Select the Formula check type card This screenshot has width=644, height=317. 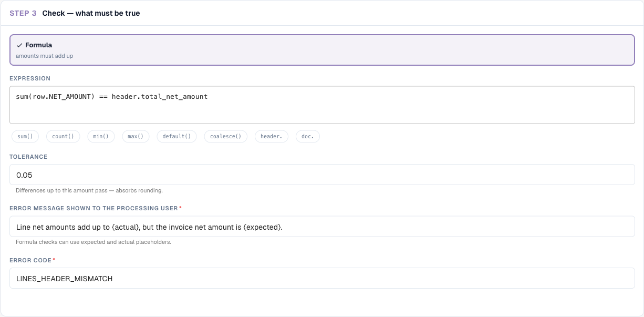322,50
